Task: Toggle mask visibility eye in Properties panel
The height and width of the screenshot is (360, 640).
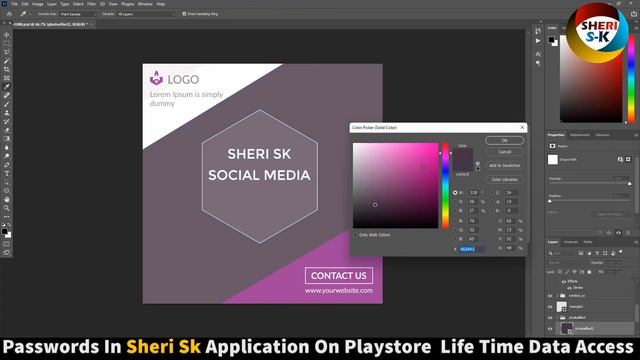Action: tap(618, 233)
